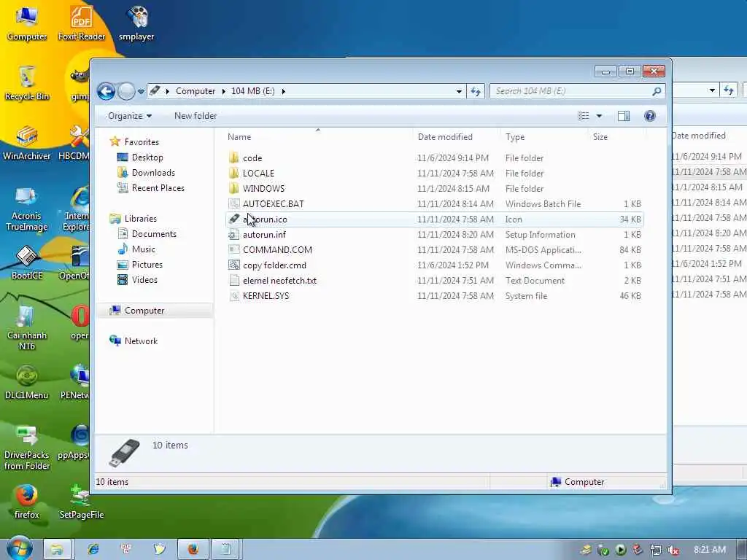This screenshot has height=560, width=747.
Task: Select Videos library in navigation pane
Action: pos(145,279)
